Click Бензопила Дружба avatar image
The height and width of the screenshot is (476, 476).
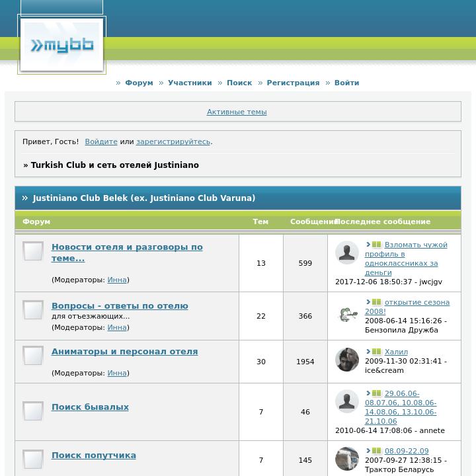347,314
